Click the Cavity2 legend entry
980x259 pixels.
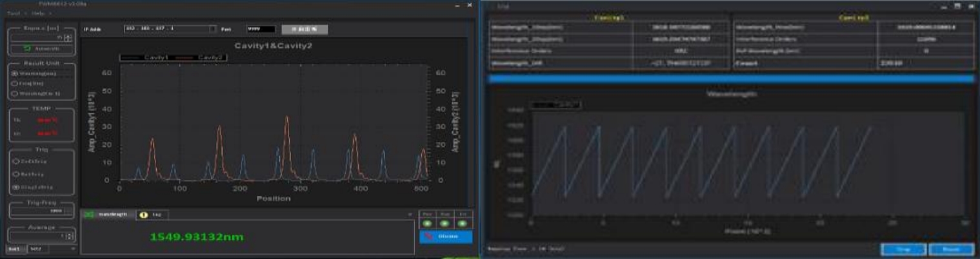199,57
